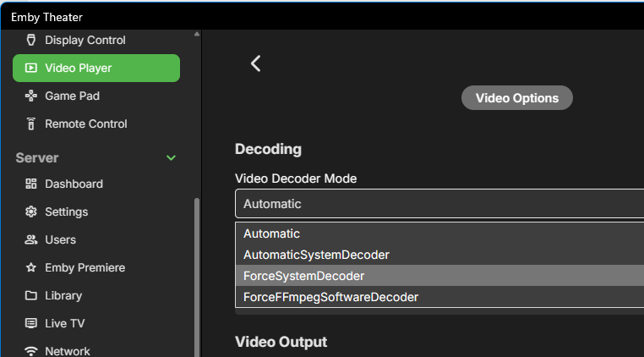The height and width of the screenshot is (357, 644).
Task: Click the Display Control shield icon
Action: (31, 40)
